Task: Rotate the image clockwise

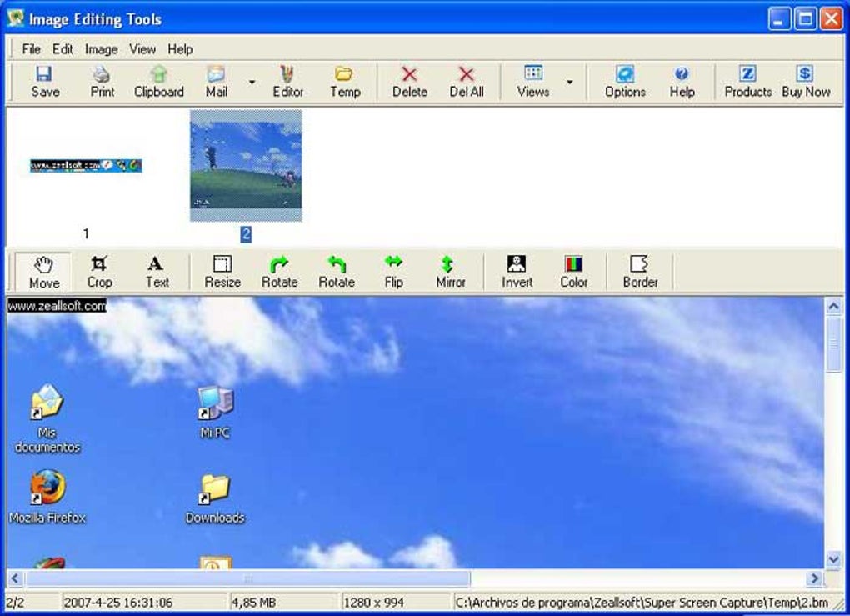Action: 280,270
